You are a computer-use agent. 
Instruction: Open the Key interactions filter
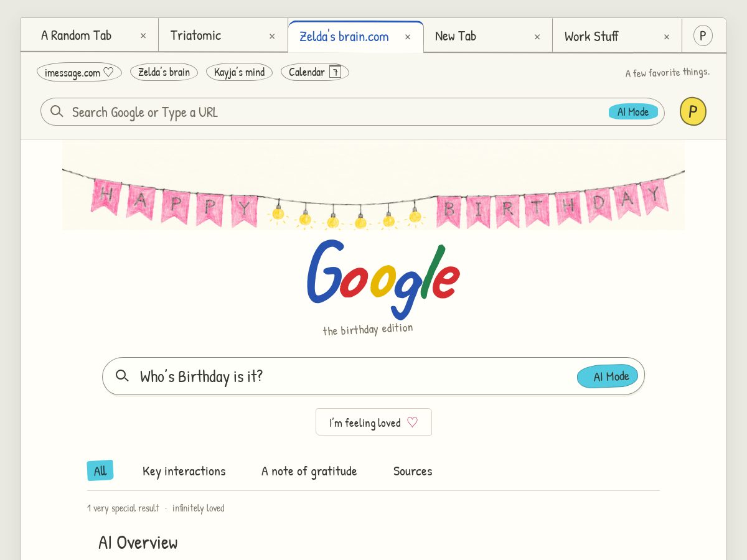click(x=184, y=471)
